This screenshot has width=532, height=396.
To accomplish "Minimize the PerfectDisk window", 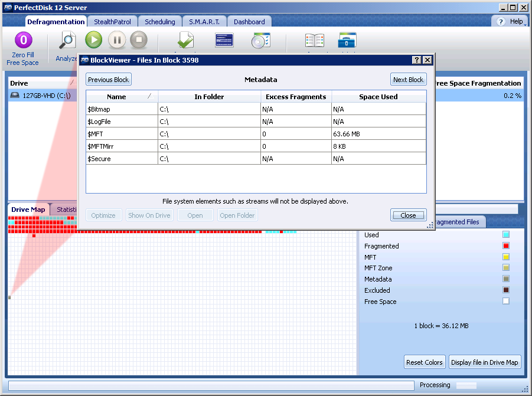I will coord(504,7).
